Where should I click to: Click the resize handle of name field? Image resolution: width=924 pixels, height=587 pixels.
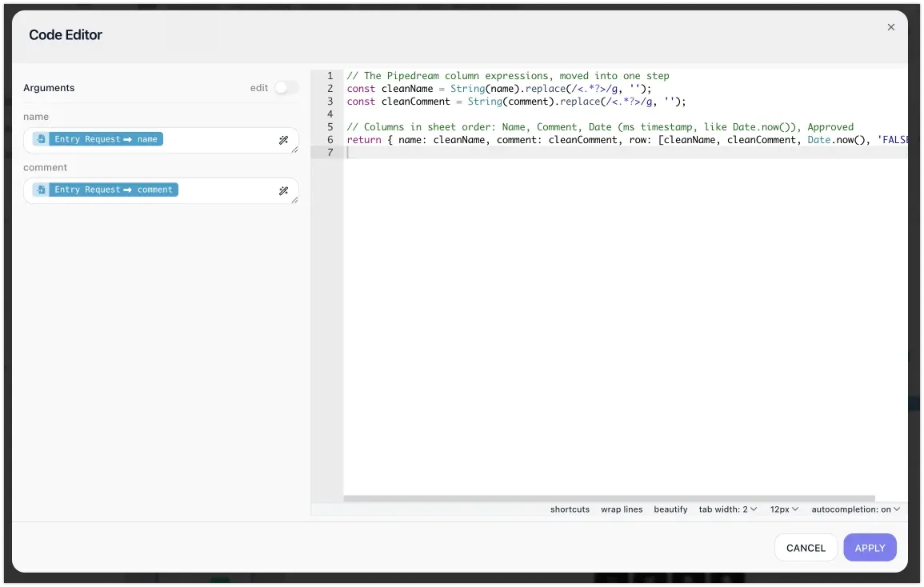pyautogui.click(x=294, y=150)
